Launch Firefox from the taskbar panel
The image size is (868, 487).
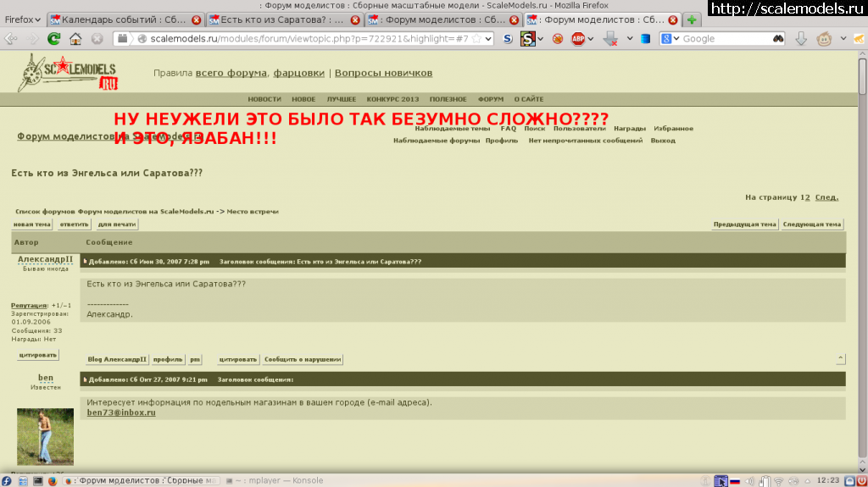point(52,481)
